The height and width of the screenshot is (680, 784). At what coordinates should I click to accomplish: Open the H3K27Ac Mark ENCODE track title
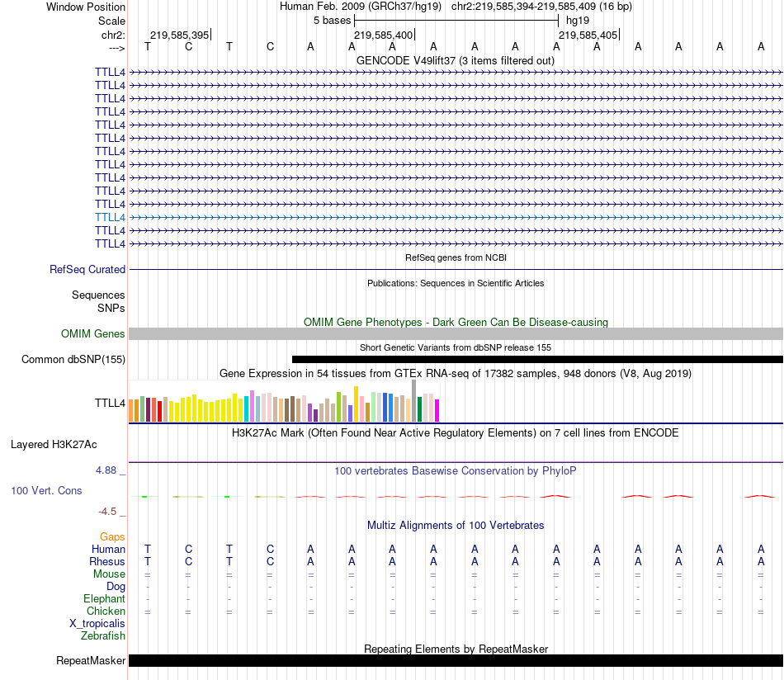coord(456,433)
